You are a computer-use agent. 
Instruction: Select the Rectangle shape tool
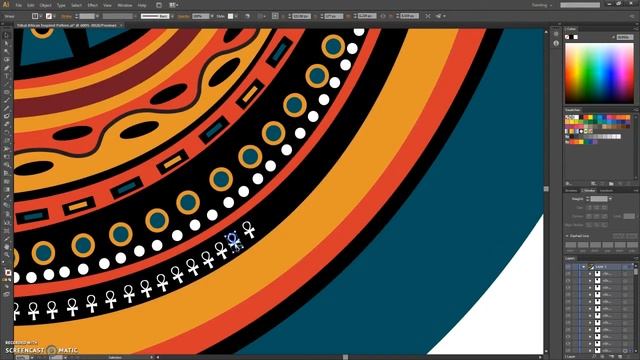click(x=6, y=93)
